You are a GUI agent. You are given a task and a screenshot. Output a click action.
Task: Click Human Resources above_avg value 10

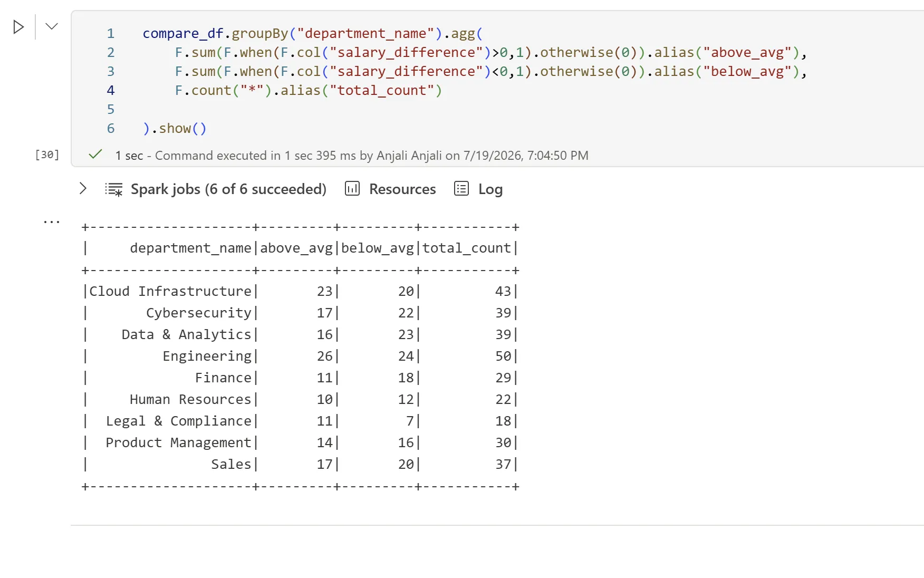point(325,399)
